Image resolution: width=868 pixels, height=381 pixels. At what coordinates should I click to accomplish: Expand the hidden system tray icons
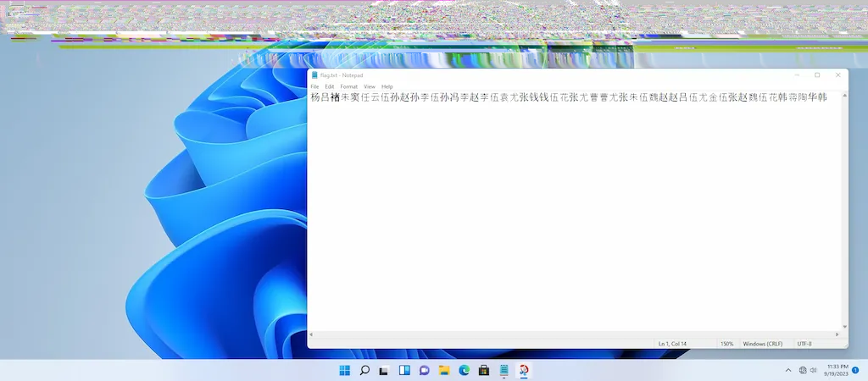pos(788,370)
